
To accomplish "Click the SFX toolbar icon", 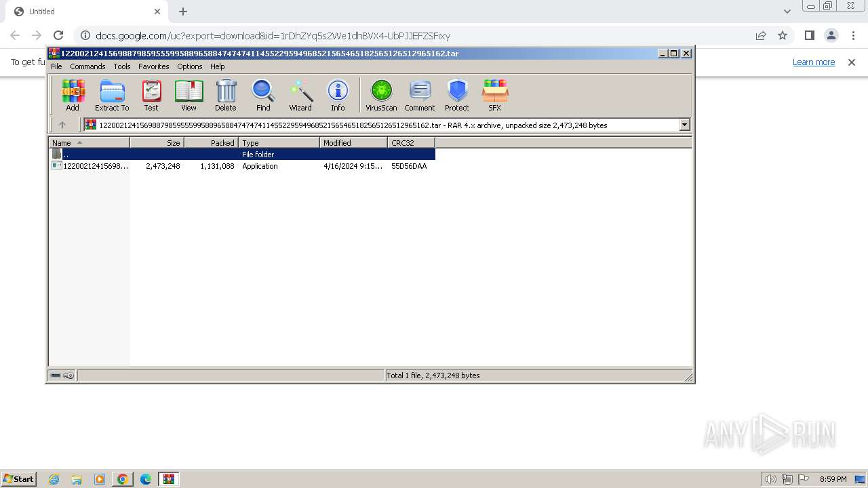I will tap(495, 95).
